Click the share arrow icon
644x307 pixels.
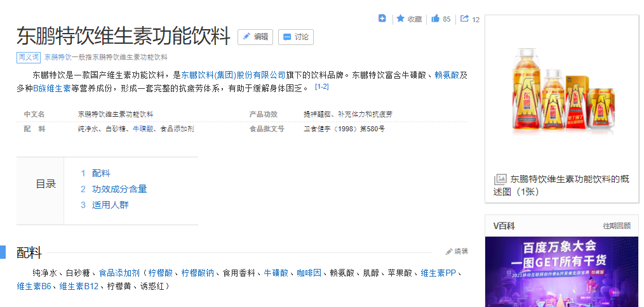(x=464, y=18)
